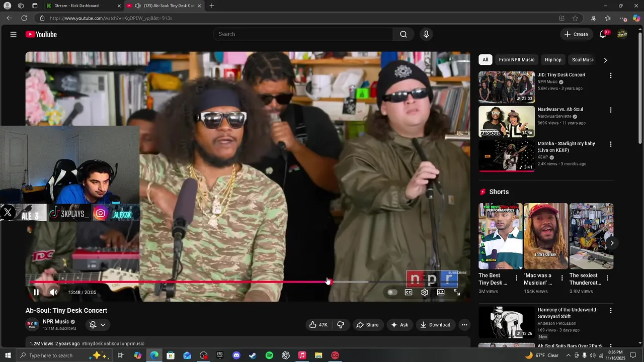Open Steam from the taskbar
644x362 pixels.
pos(253,355)
